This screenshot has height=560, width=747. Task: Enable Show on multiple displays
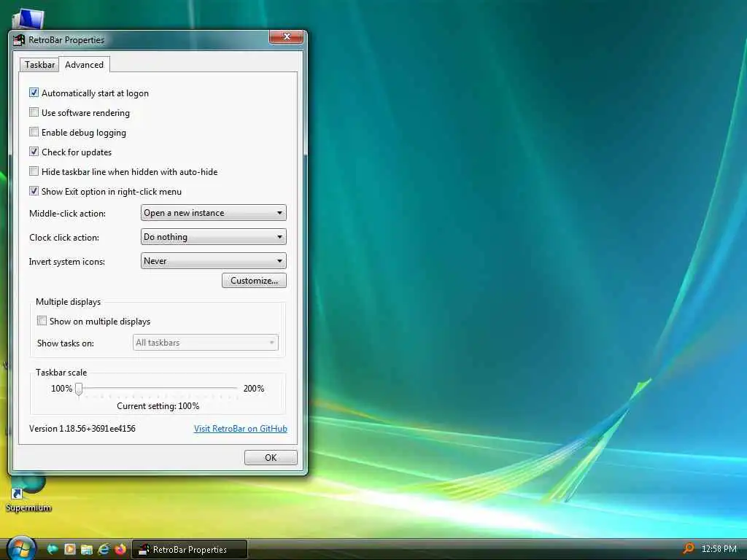pos(42,321)
